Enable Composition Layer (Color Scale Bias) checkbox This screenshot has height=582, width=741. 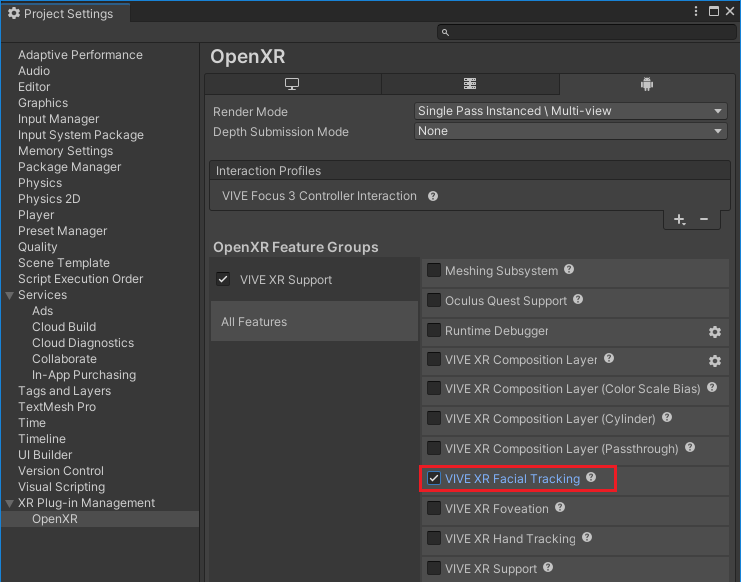coord(434,388)
